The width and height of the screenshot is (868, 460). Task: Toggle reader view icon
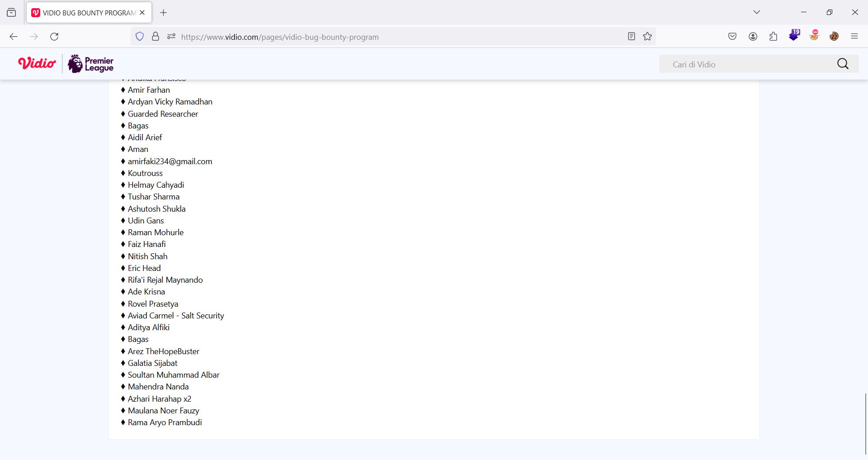coord(632,37)
